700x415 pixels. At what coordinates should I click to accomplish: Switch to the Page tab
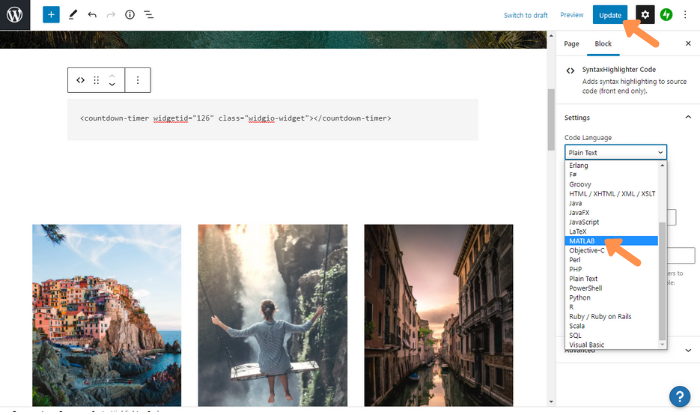571,44
